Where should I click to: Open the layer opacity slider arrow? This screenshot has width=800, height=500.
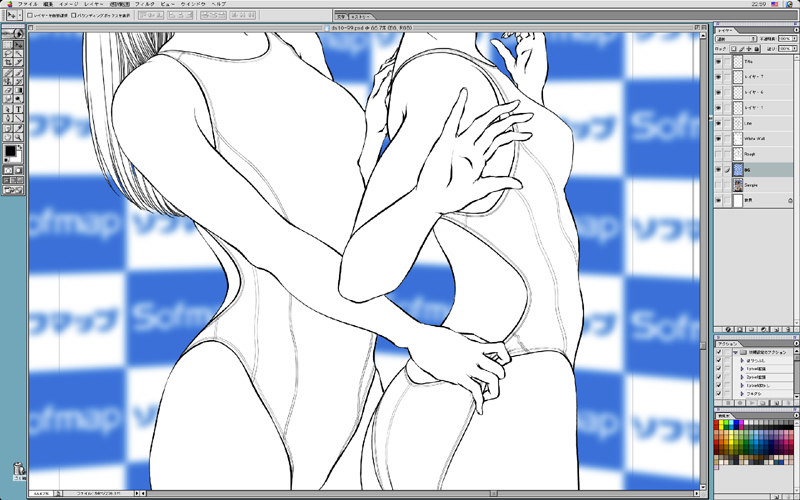(794, 39)
